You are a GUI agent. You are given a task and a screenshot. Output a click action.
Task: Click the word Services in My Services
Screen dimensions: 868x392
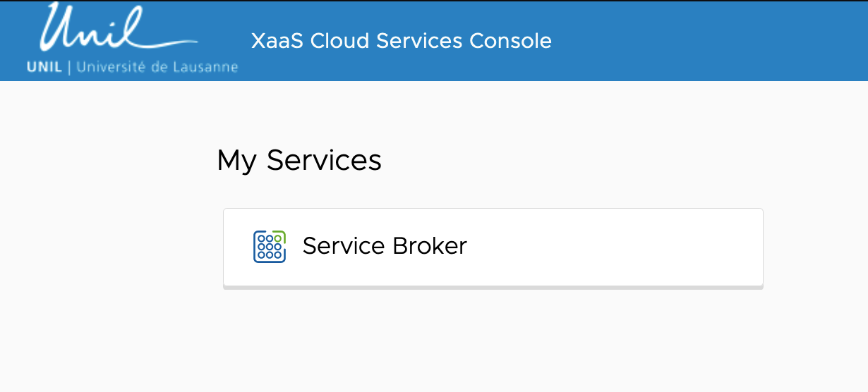(324, 160)
